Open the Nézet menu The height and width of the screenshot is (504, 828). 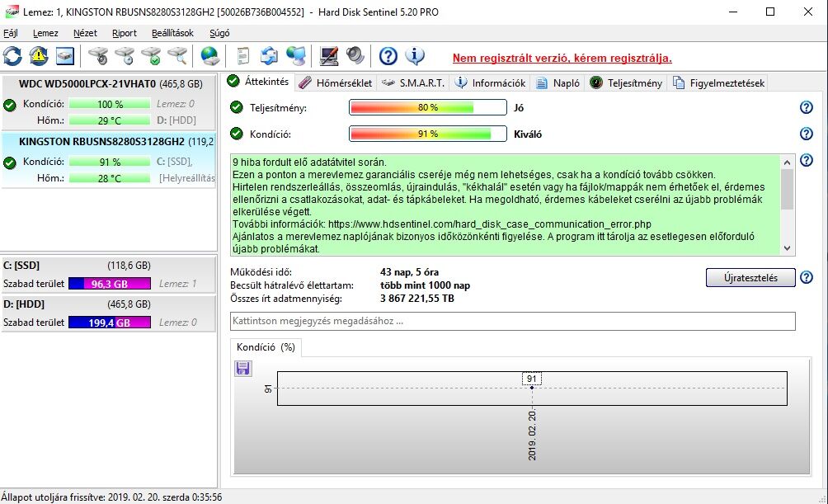click(85, 33)
